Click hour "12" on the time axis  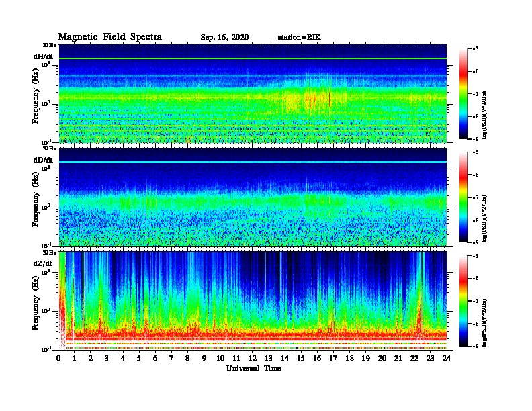[253, 358]
